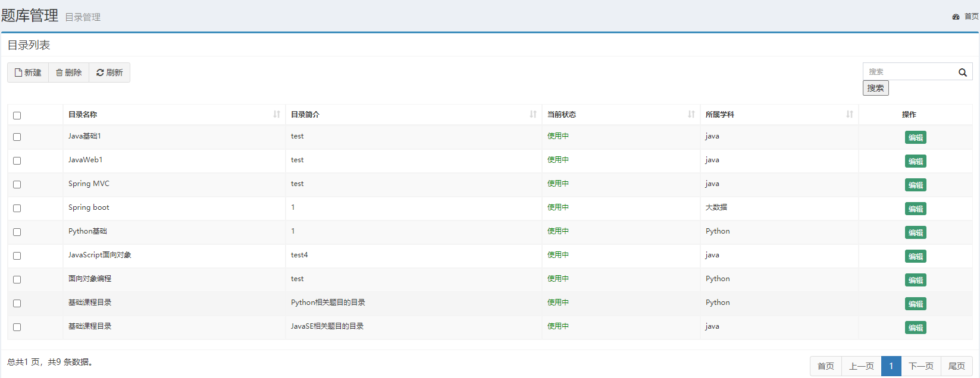Click 使用中 status in Spring boot row
This screenshot has width=980, height=378.
pos(558,207)
